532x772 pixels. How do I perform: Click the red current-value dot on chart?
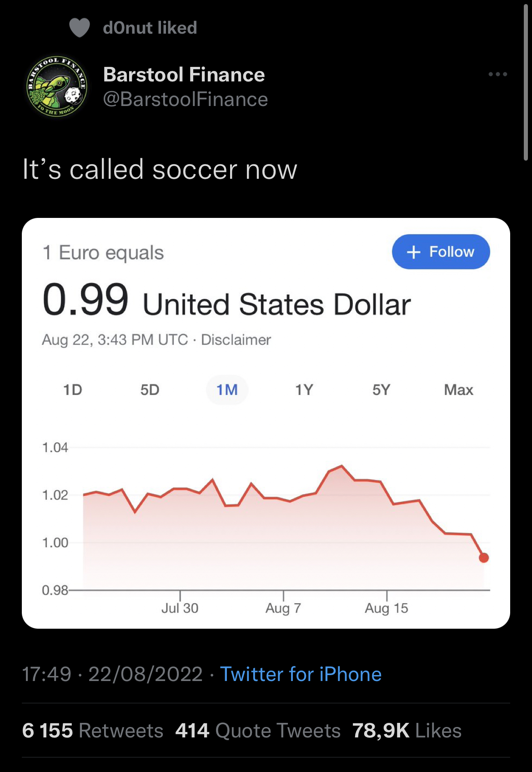coord(484,558)
